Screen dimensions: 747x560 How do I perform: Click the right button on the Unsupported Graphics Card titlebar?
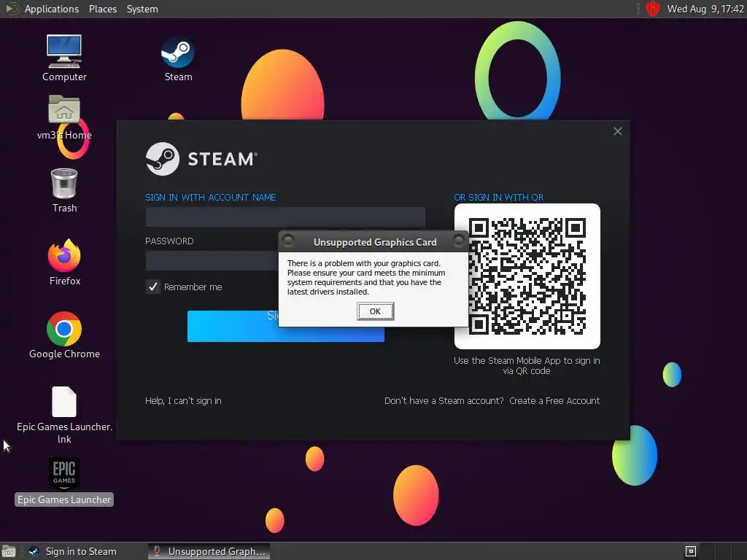tap(459, 241)
